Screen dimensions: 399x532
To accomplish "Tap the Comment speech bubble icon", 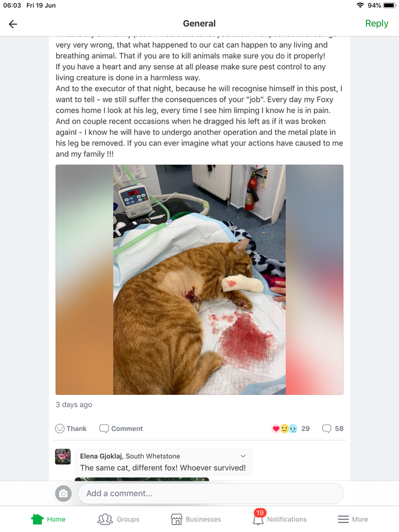I will (104, 429).
